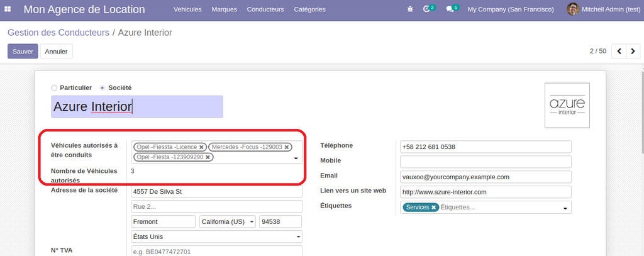Expand authorized vehicles dropdown arrow
This screenshot has height=256, width=644.
point(296,159)
